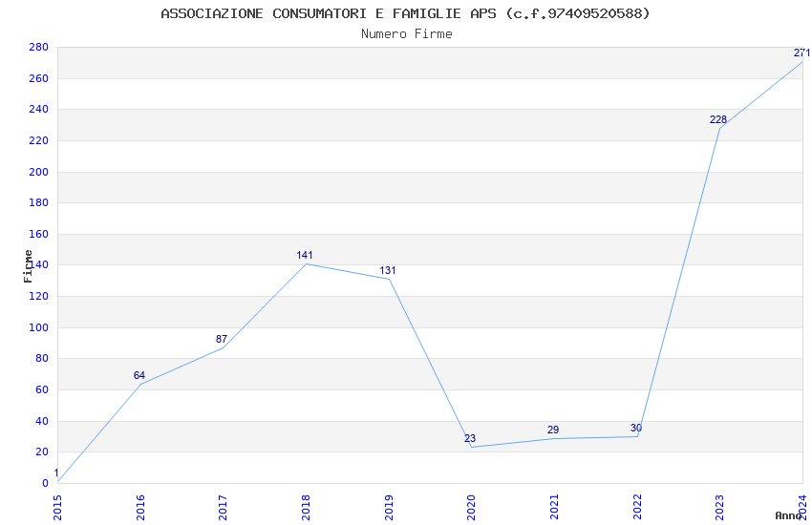Click the y-axis value 260

39,78
